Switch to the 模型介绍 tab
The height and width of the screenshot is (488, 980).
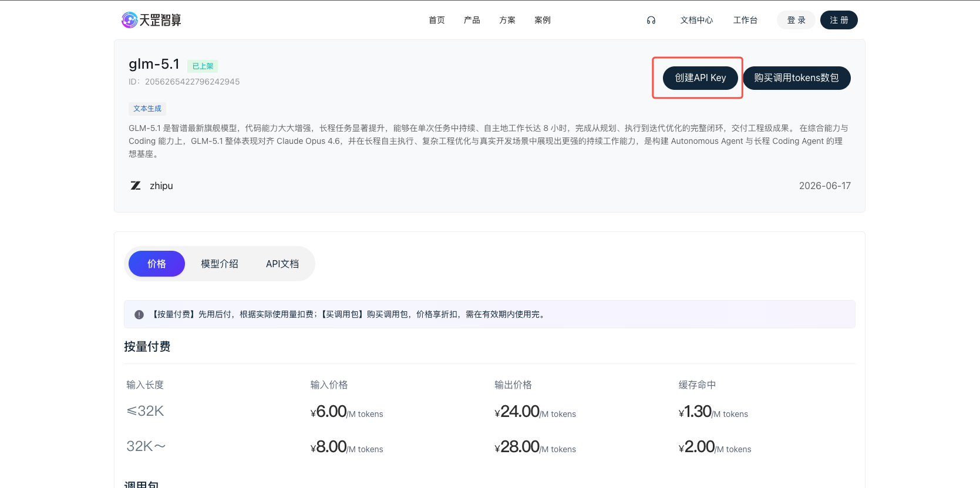[x=220, y=264]
